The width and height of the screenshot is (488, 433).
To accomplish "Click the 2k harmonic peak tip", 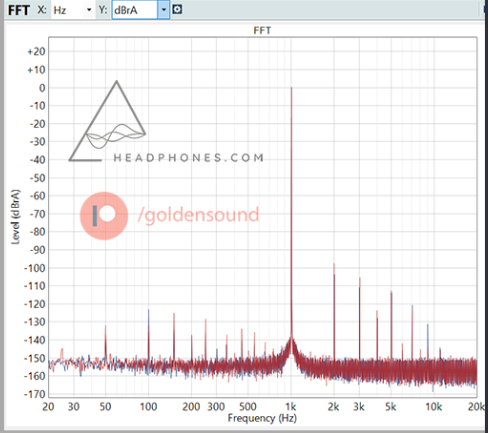I will tap(334, 265).
